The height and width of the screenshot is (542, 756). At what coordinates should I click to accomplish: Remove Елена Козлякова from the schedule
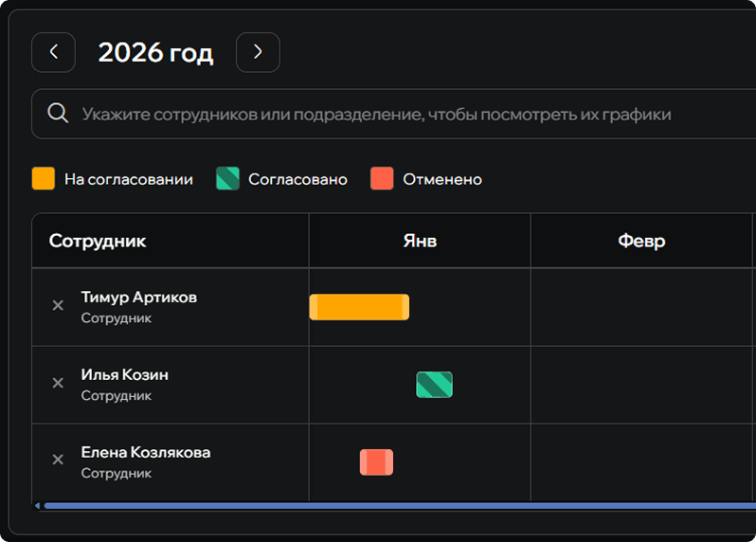58,460
